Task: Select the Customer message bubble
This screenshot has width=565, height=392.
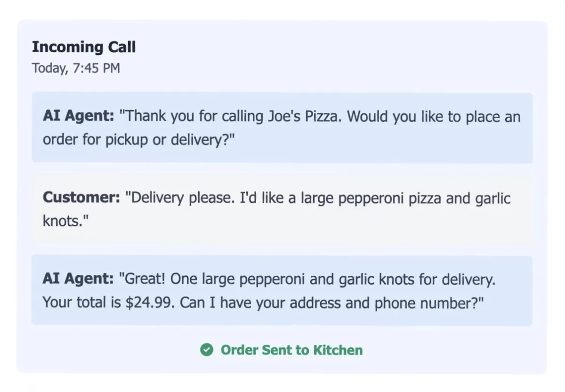Action: [x=282, y=209]
